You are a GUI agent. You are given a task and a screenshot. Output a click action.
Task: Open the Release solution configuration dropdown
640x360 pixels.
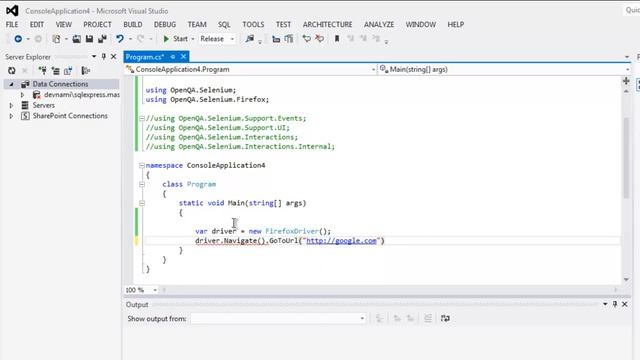(217, 39)
